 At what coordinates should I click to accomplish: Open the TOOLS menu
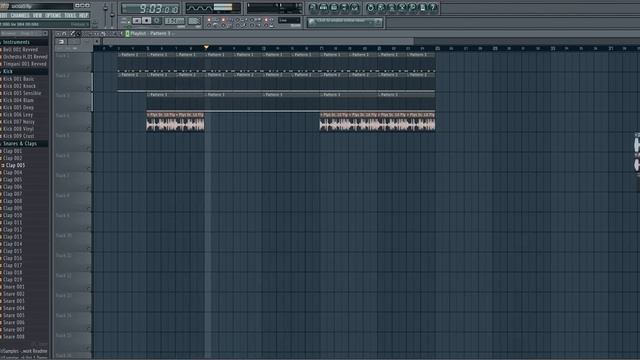pyautogui.click(x=70, y=16)
